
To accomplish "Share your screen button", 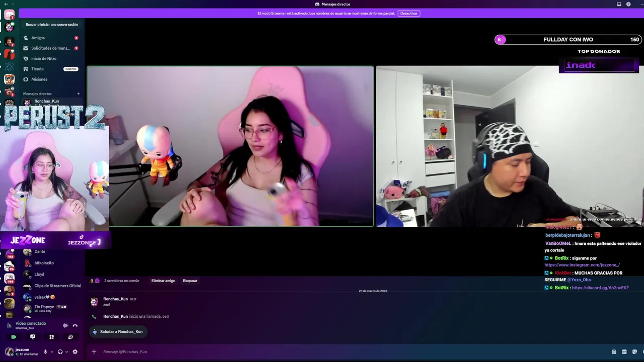I will click(x=33, y=337).
